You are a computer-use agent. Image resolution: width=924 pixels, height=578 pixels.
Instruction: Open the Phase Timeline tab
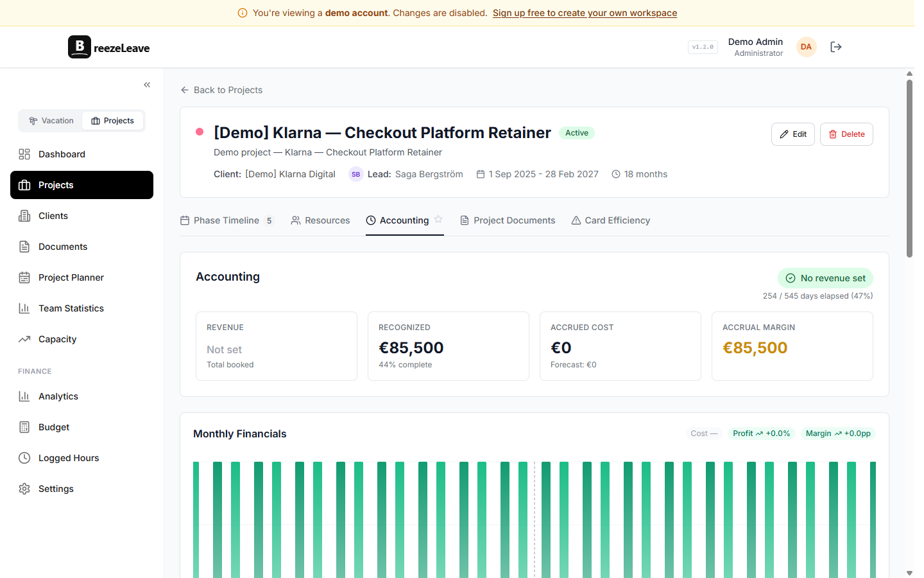coord(227,220)
